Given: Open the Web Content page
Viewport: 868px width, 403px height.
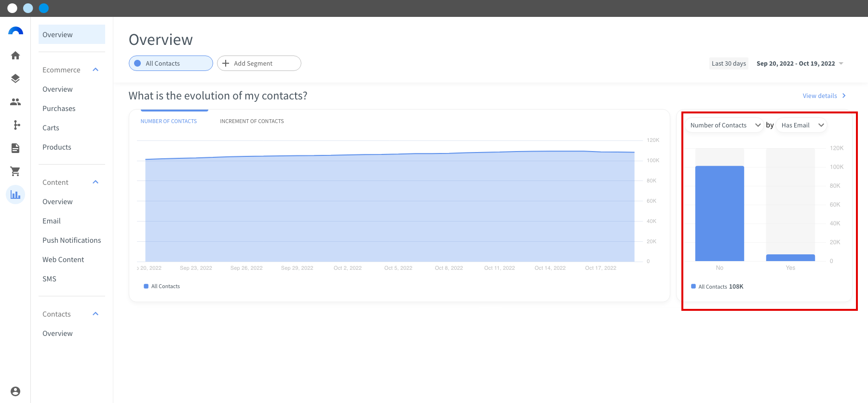Looking at the screenshot, I should click(x=63, y=260).
